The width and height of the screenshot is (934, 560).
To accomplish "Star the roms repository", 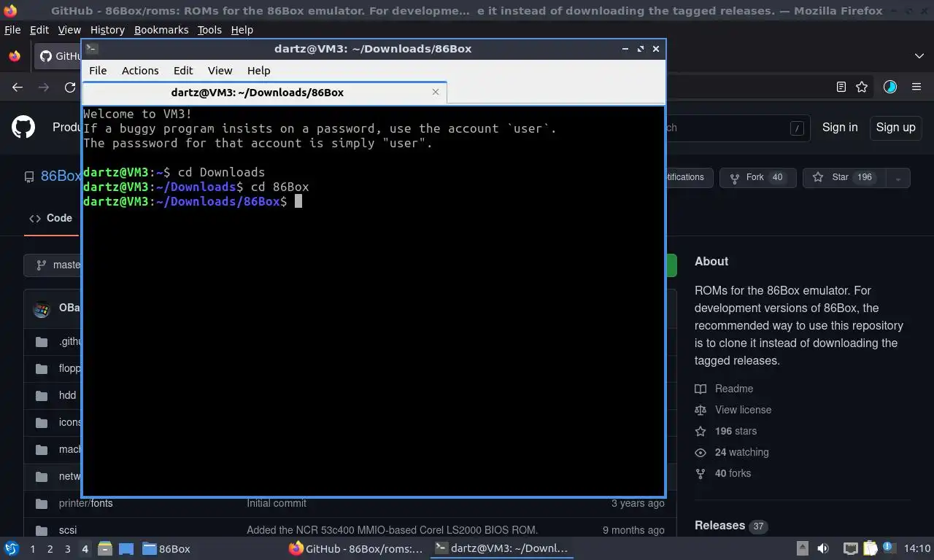I will pos(845,177).
